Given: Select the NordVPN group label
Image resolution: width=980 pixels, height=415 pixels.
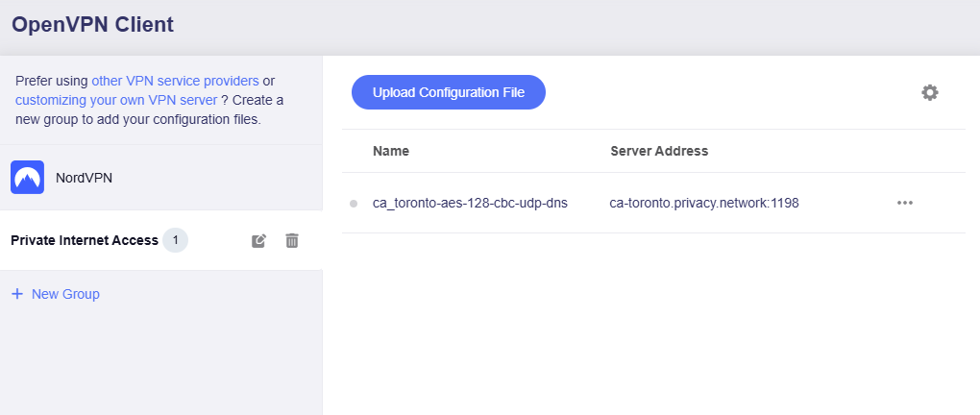Looking at the screenshot, I should (x=85, y=178).
